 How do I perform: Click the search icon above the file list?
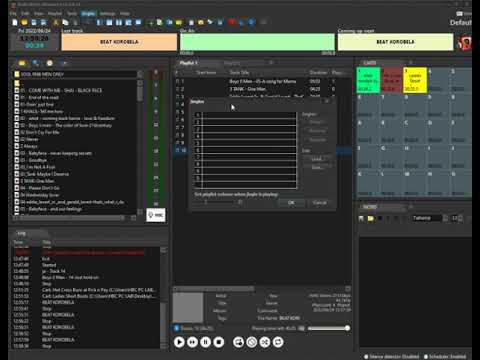click(x=36, y=63)
